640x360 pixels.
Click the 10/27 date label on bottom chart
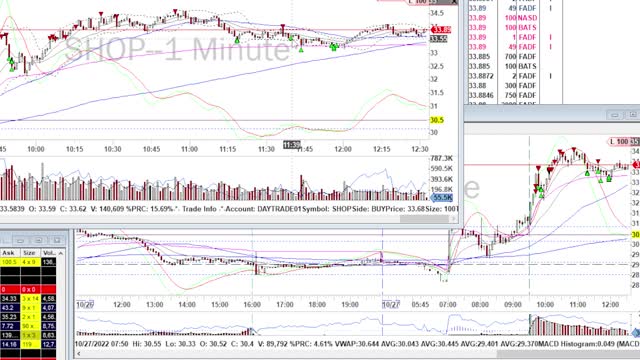pyautogui.click(x=391, y=304)
